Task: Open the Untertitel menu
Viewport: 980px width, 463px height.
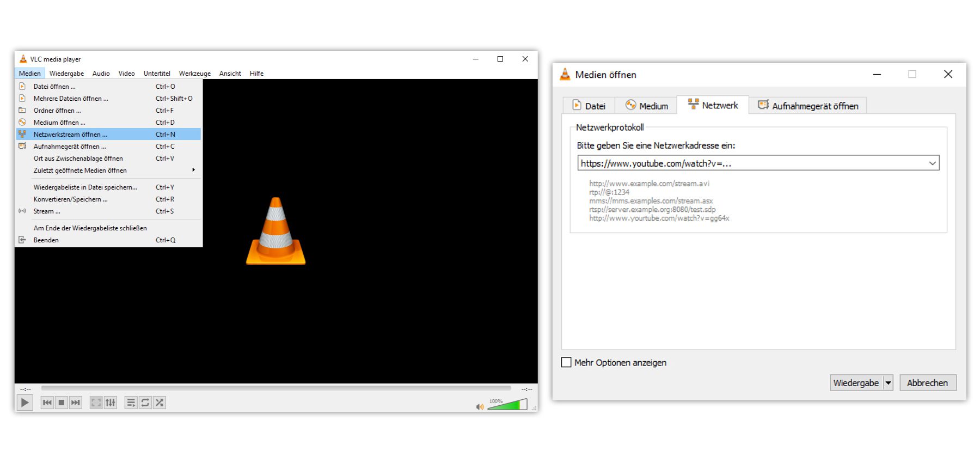Action: pos(157,73)
